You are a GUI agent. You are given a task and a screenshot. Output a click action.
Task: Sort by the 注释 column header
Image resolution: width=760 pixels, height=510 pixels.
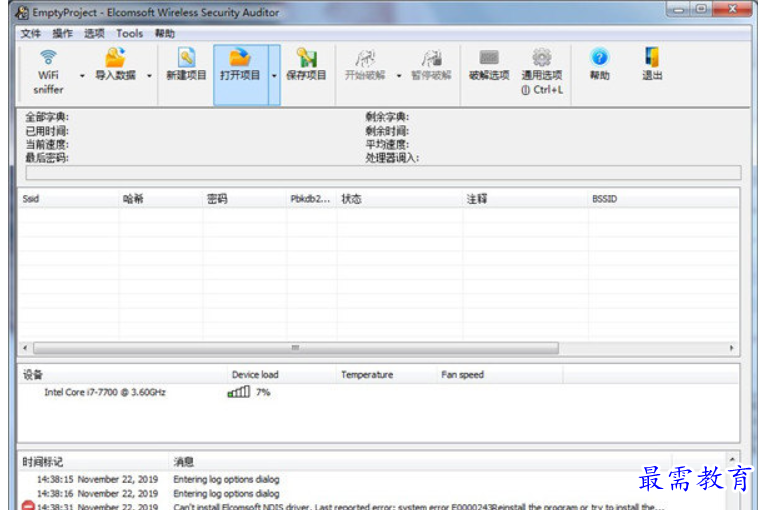point(525,199)
